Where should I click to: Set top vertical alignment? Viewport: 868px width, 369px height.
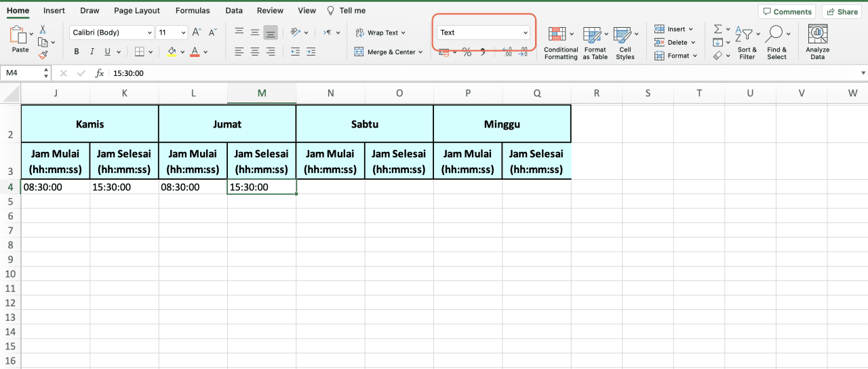(x=239, y=32)
